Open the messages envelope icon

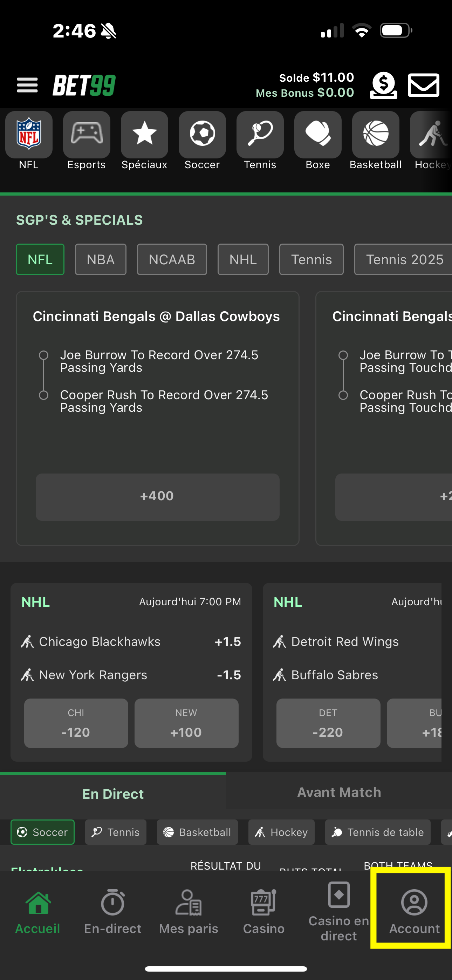coord(423,85)
